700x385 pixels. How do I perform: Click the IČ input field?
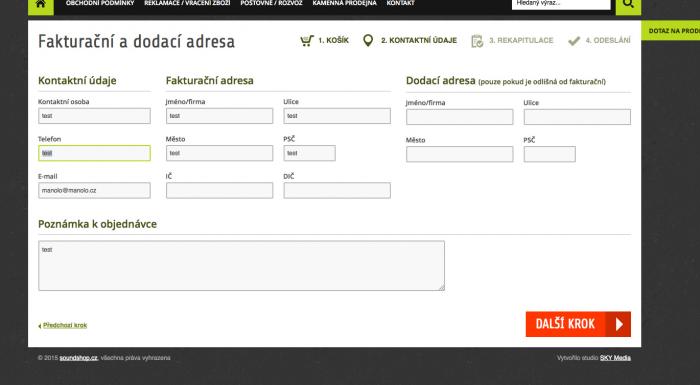[x=219, y=190]
